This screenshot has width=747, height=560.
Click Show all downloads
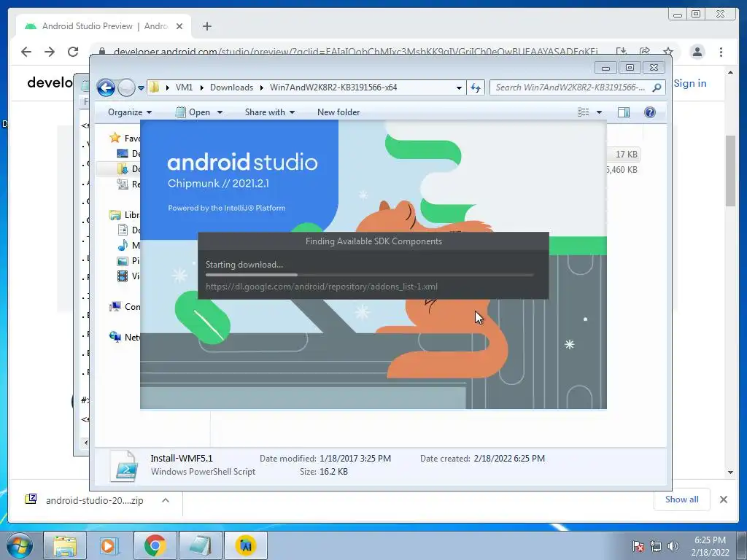point(682,499)
